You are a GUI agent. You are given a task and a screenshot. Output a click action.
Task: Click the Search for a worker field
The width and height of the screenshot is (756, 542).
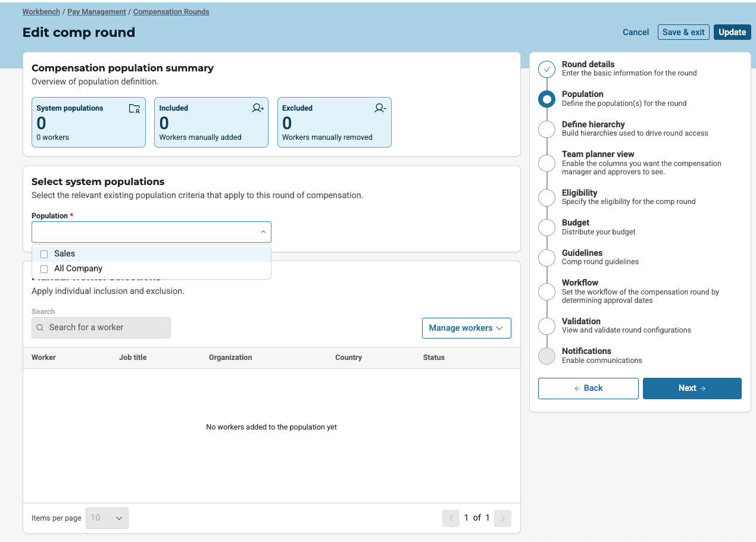coord(107,328)
